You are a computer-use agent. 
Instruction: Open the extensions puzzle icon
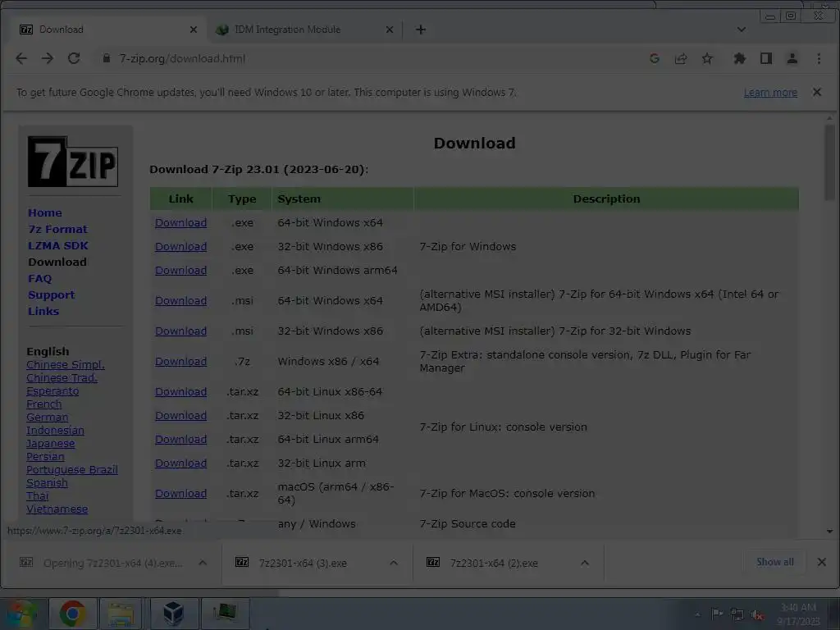click(x=739, y=58)
